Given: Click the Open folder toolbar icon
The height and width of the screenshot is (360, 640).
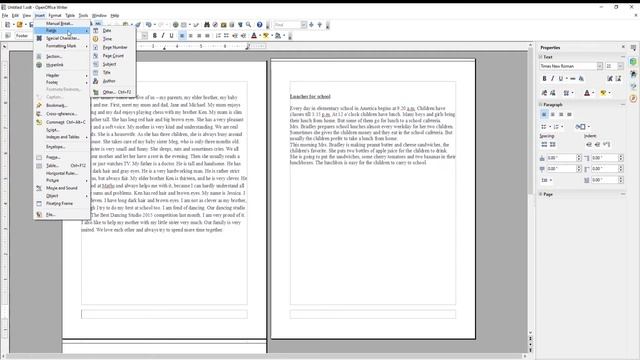Looking at the screenshot, I should (19, 25).
